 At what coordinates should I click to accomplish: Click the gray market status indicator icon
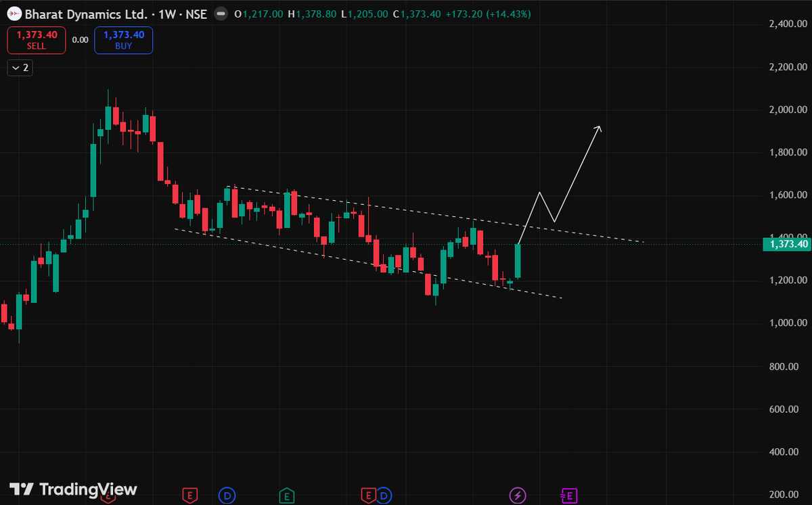tap(220, 13)
